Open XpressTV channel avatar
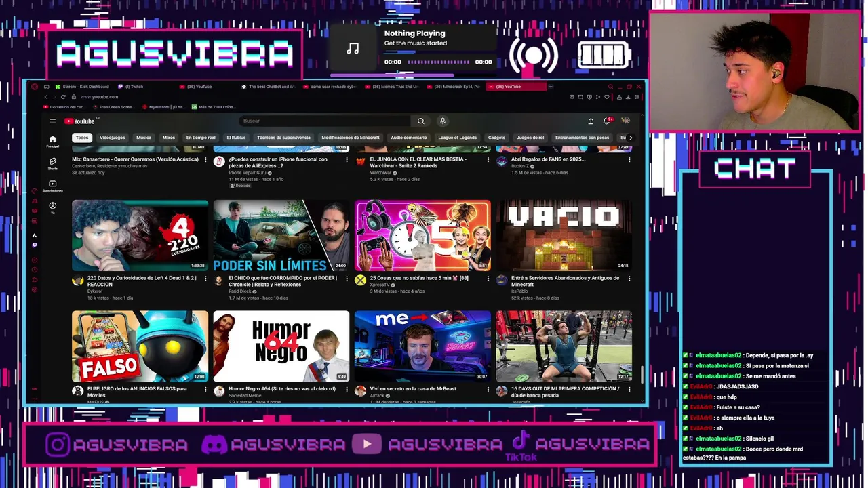 pos(360,280)
